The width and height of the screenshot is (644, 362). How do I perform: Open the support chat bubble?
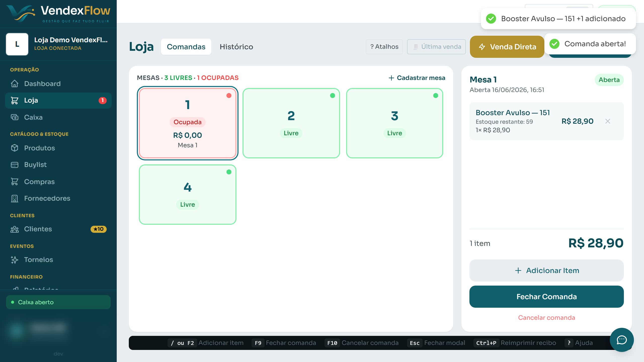click(622, 340)
